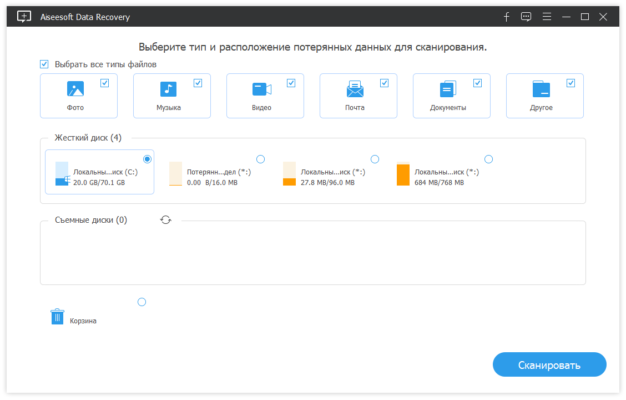Click the Фото label

click(x=75, y=108)
